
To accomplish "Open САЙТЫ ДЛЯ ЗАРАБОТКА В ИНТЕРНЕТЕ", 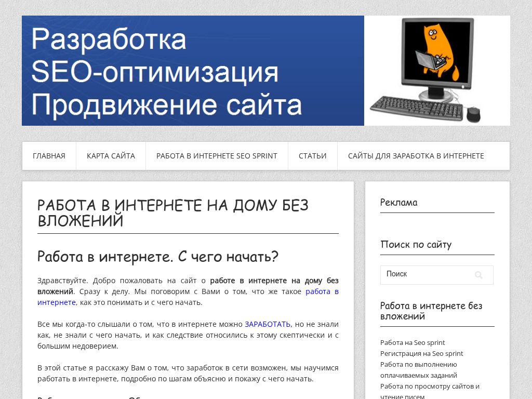I will [416, 155].
